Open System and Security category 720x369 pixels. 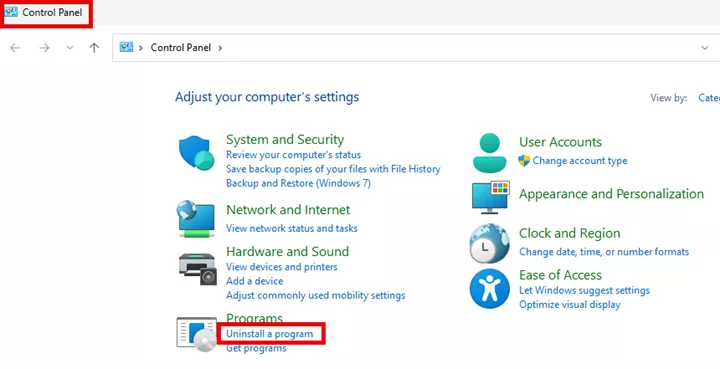click(x=285, y=140)
